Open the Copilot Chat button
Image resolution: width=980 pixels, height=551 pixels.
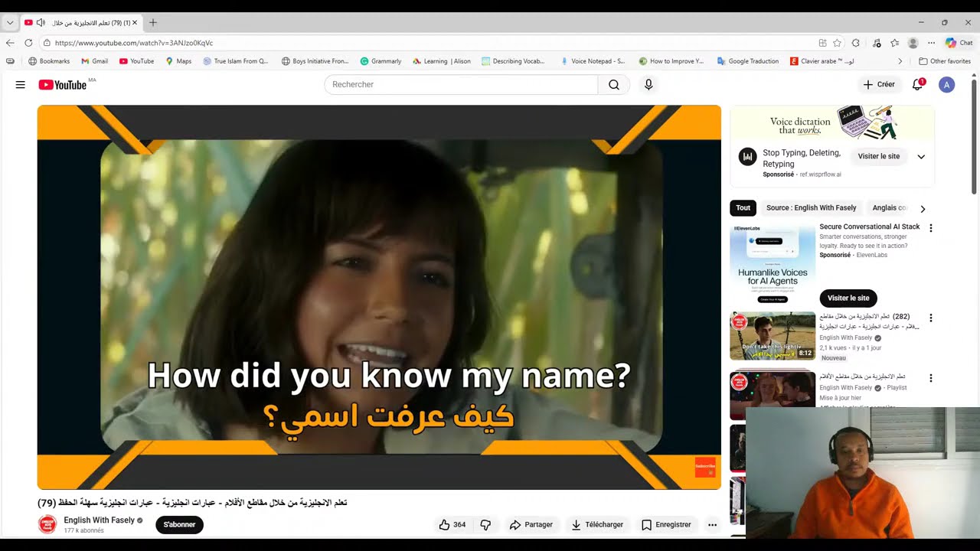point(959,43)
